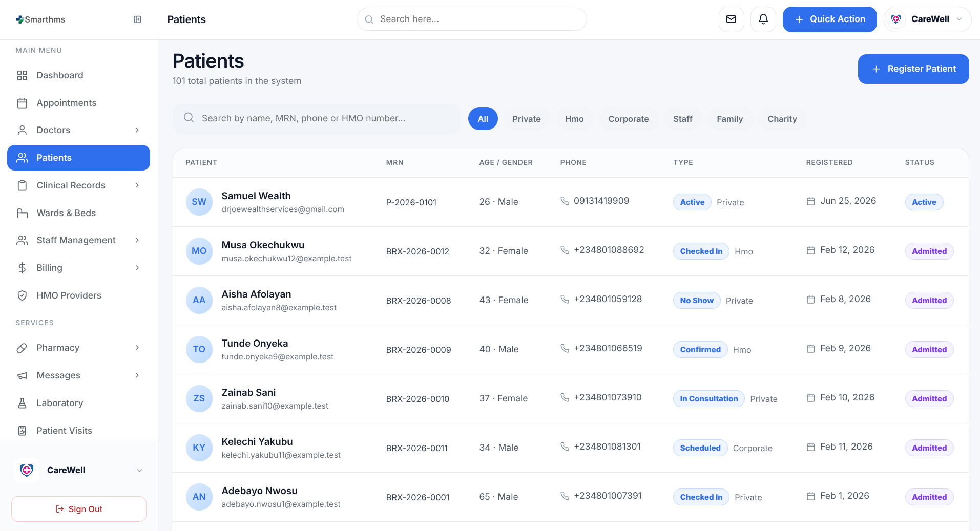Click the Wards & Beds bed icon

pyautogui.click(x=22, y=213)
